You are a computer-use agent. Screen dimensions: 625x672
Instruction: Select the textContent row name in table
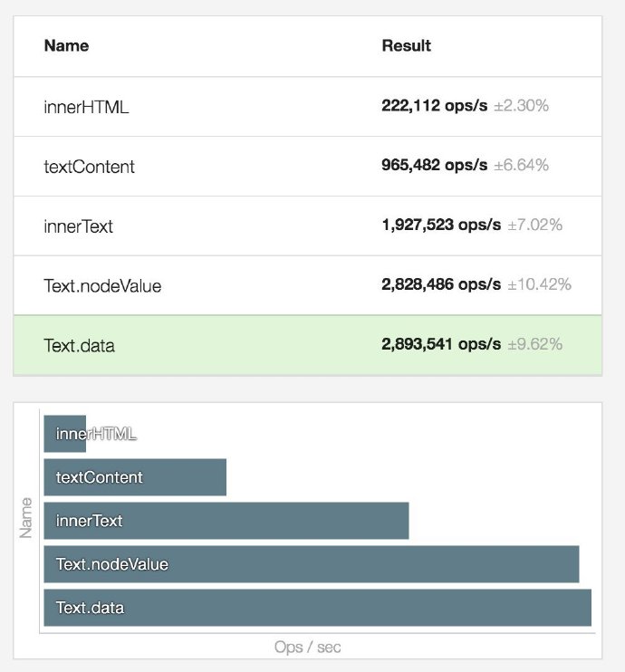(x=89, y=167)
